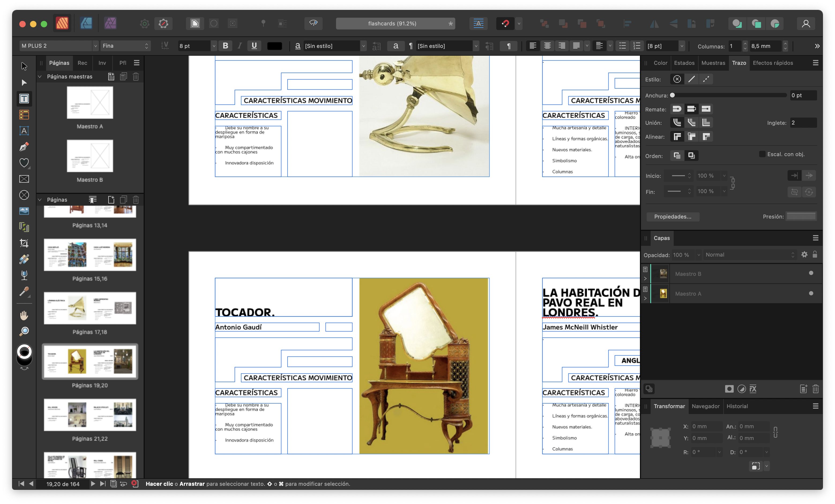The width and height of the screenshot is (835, 504).
Task: Toggle Underline formatting
Action: pyautogui.click(x=254, y=46)
